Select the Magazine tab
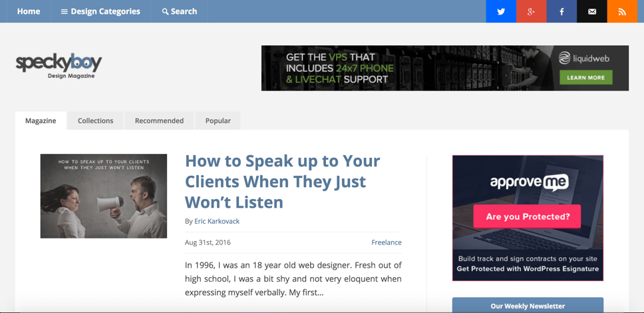644x313 pixels. pyautogui.click(x=41, y=121)
